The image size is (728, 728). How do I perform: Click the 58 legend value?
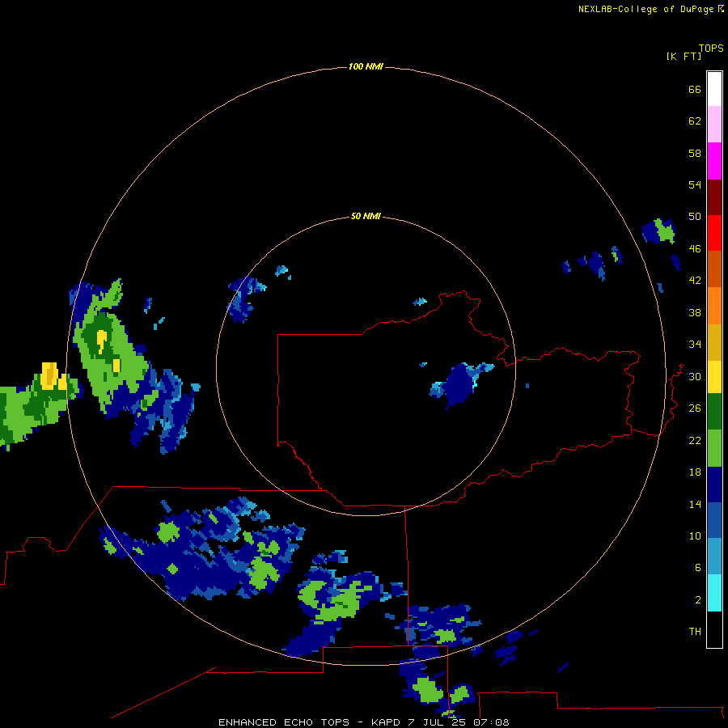click(695, 153)
